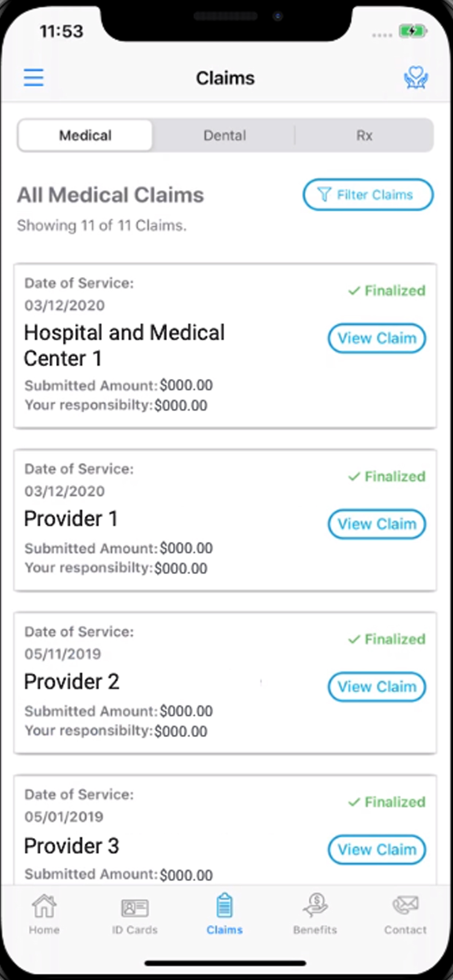
Task: Switch to the Rx segment
Action: pos(364,135)
